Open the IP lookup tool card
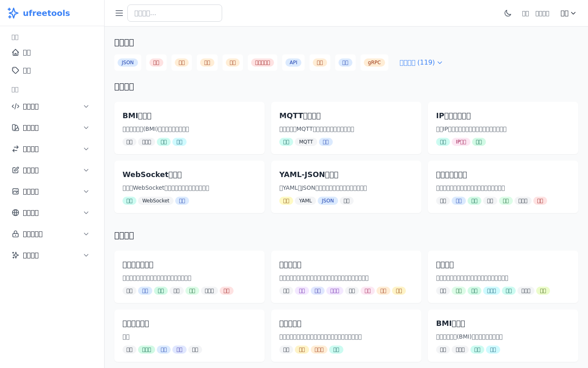The width and height of the screenshot is (588, 368). click(x=503, y=128)
